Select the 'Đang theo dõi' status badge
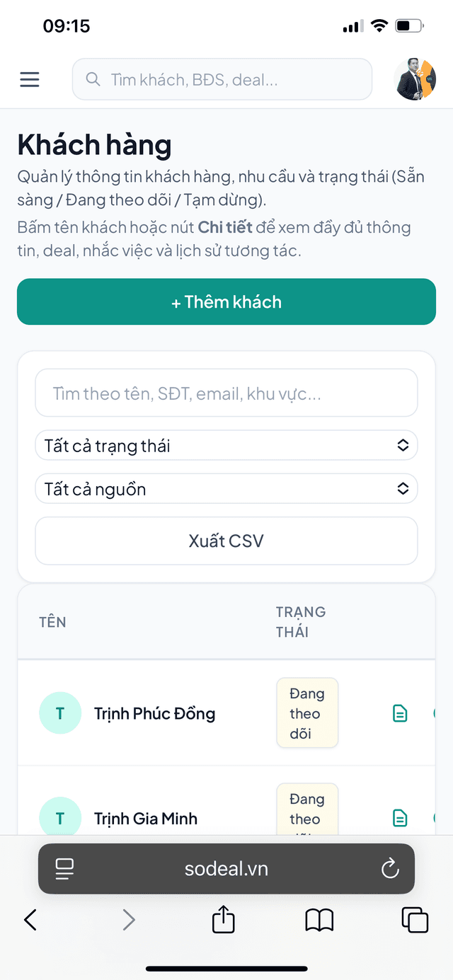The image size is (453, 980). [x=307, y=713]
